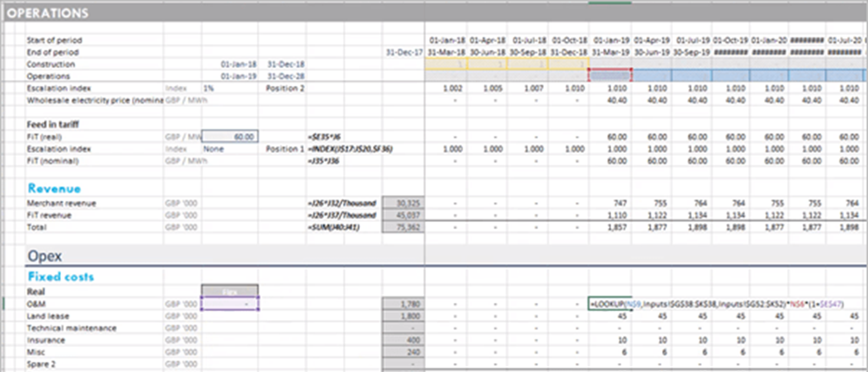Click the FiT (real) 60.00 input cell
Image resolution: width=868 pixels, height=372 pixels.
point(230,137)
